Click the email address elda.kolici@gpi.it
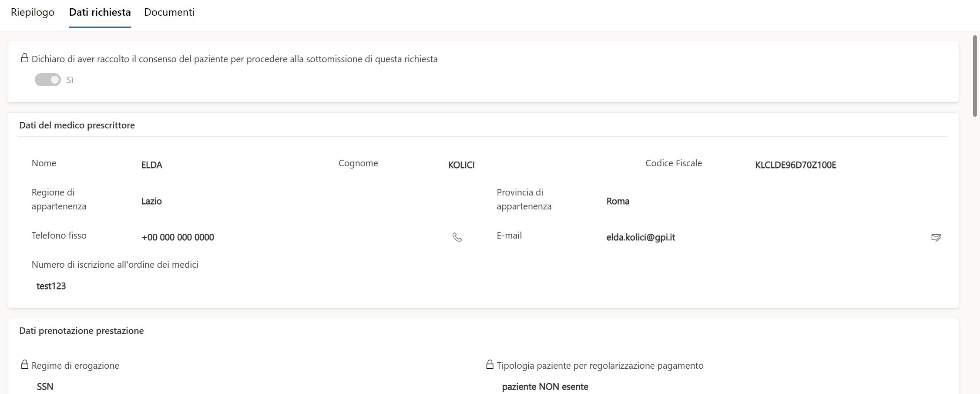 [641, 237]
